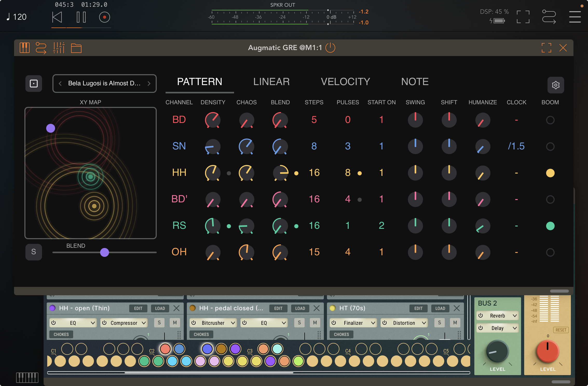Screen dimensions: 588x386
Task: Click EDIT on the HH - open (Thin) channel
Action: click(x=138, y=308)
